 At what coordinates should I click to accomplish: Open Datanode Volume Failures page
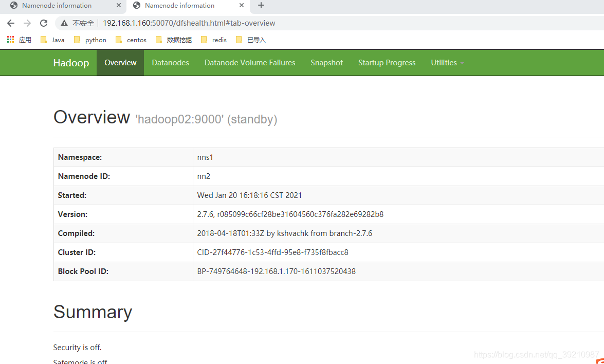pyautogui.click(x=250, y=63)
